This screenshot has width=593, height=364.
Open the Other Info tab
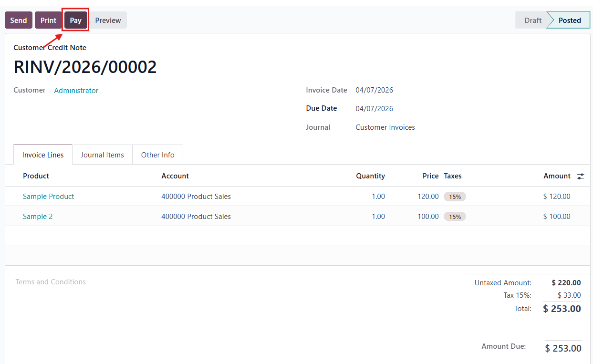[157, 155]
